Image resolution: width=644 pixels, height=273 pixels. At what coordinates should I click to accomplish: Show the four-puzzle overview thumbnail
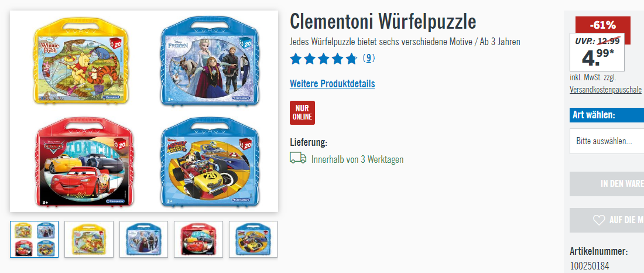coord(34,239)
